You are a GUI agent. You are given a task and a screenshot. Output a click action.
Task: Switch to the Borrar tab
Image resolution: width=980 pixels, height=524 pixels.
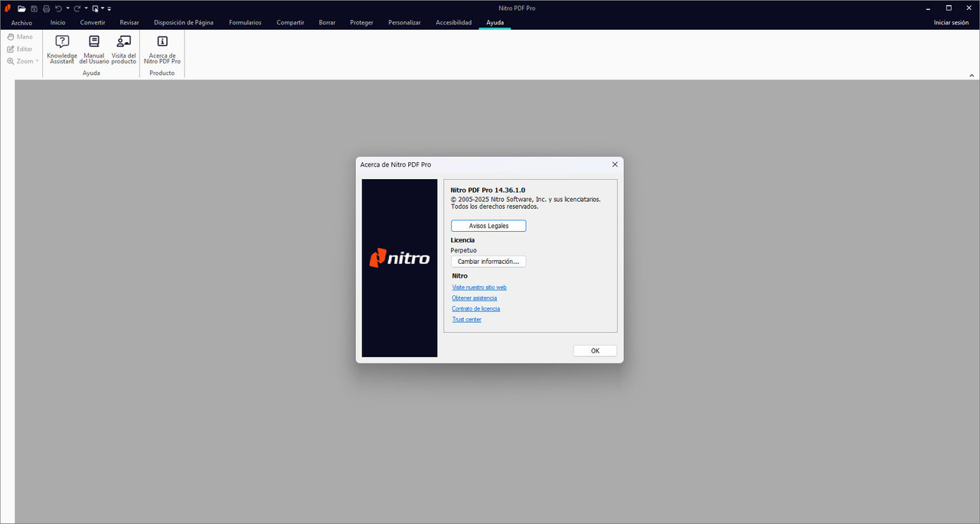tap(327, 23)
